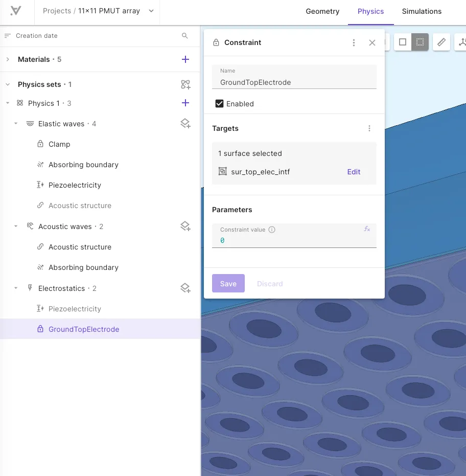Collapse the Elastic waves tree node
Viewport: 466px width, 476px height.
(x=16, y=124)
